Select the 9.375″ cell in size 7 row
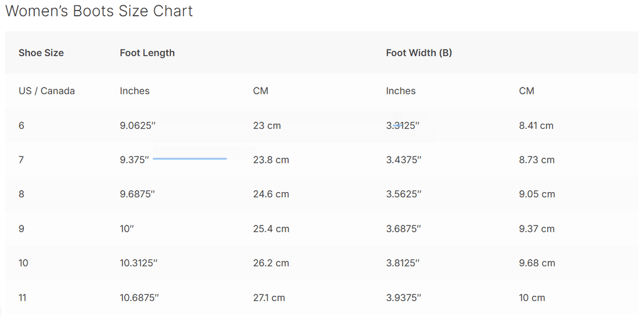This screenshot has height=321, width=644. 135,160
